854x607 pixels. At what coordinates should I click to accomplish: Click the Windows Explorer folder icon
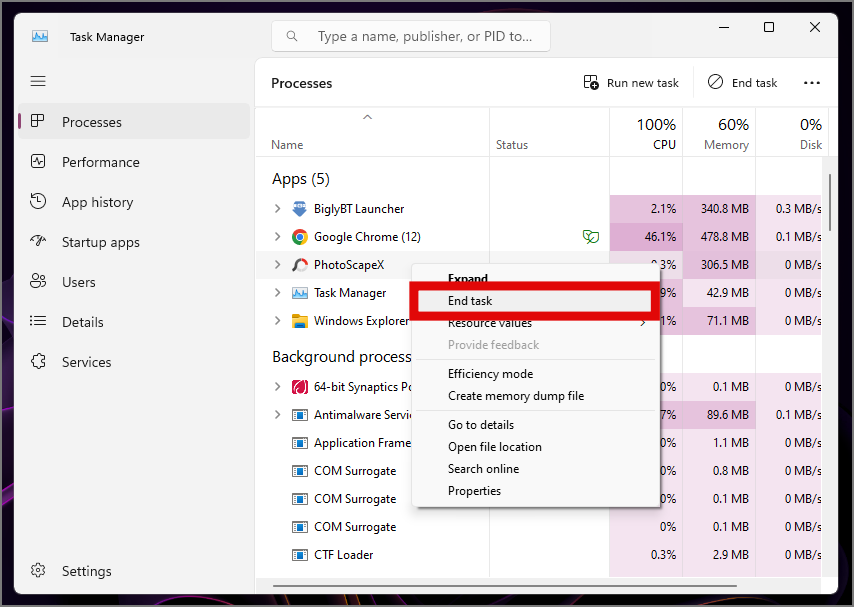[300, 321]
